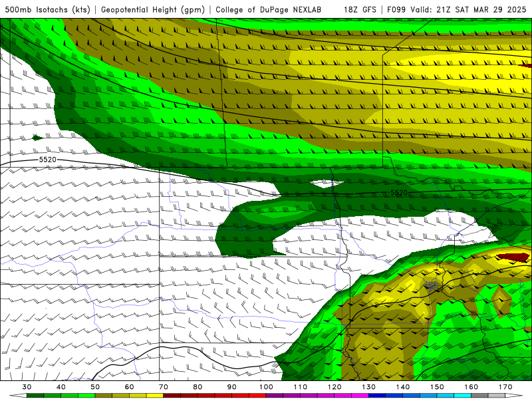Click the left 5520 height contour label

47,160
